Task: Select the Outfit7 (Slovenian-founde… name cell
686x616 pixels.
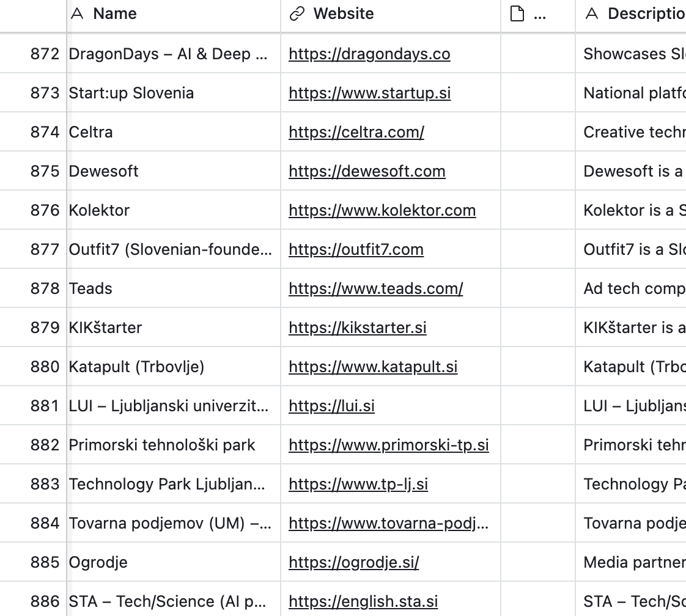Action: tap(174, 249)
